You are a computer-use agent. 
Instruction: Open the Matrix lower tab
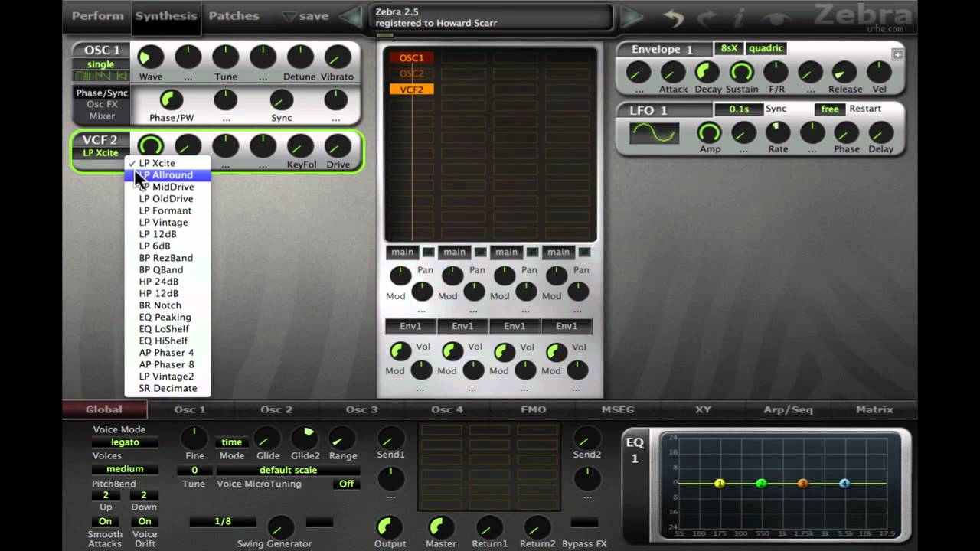click(x=874, y=409)
